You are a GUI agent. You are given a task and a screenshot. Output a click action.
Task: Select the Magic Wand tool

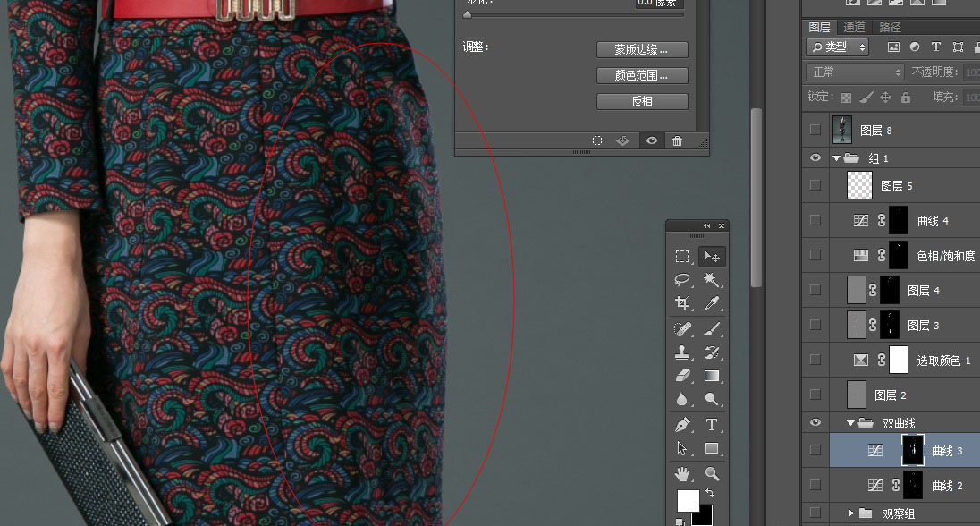pos(712,280)
